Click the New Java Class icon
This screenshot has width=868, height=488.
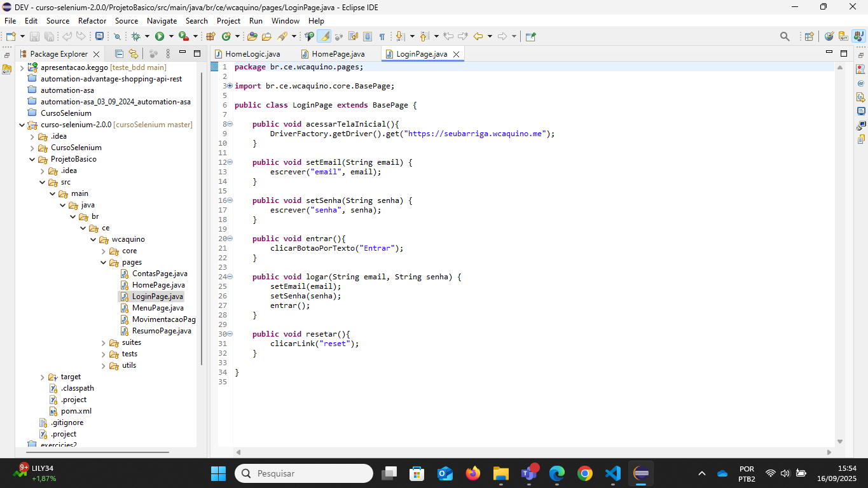(226, 36)
